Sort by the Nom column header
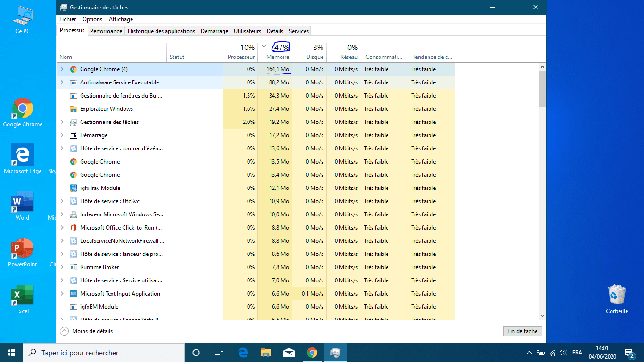 [x=111, y=52]
